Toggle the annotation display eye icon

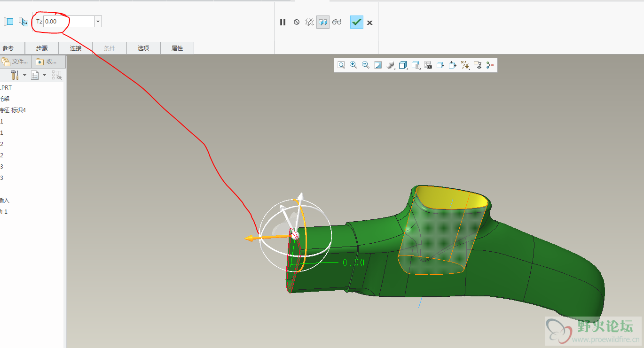pos(478,65)
